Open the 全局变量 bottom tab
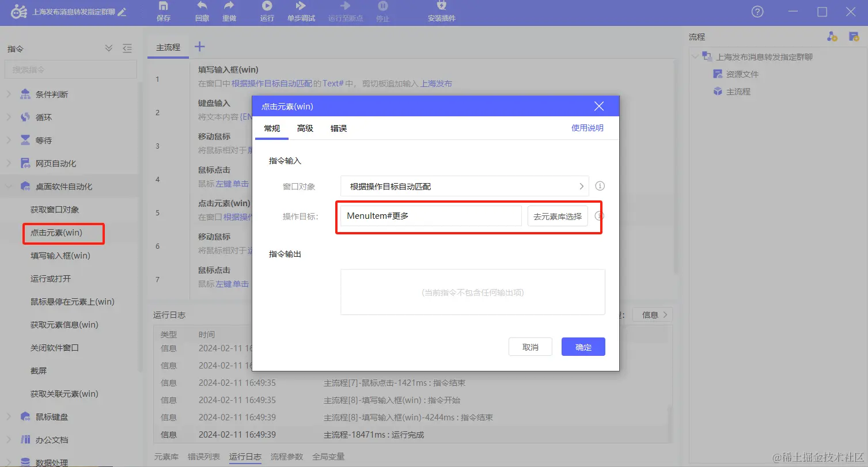Image resolution: width=868 pixels, height=467 pixels. click(328, 457)
